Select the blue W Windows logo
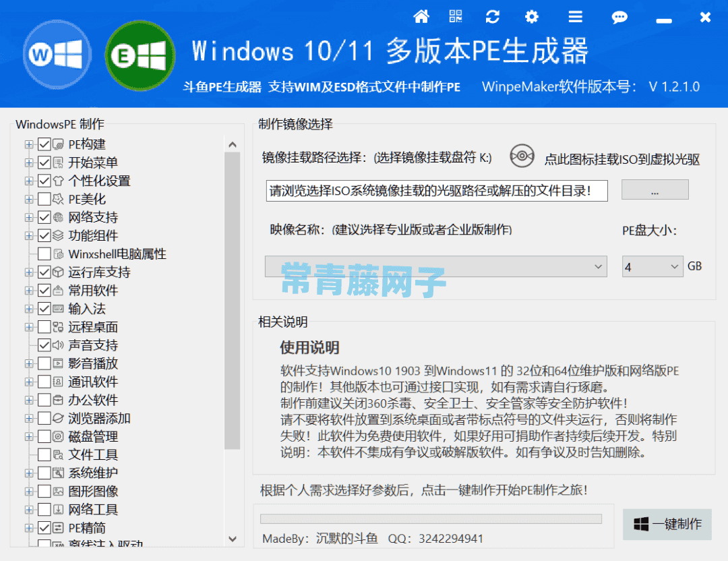Image resolution: width=728 pixels, height=561 pixels. point(57,55)
